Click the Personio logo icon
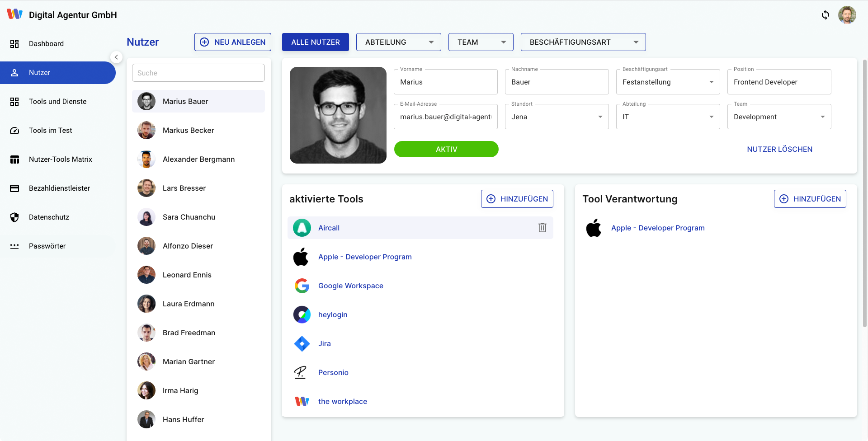Screen dimensions: 868x441 coord(301,372)
